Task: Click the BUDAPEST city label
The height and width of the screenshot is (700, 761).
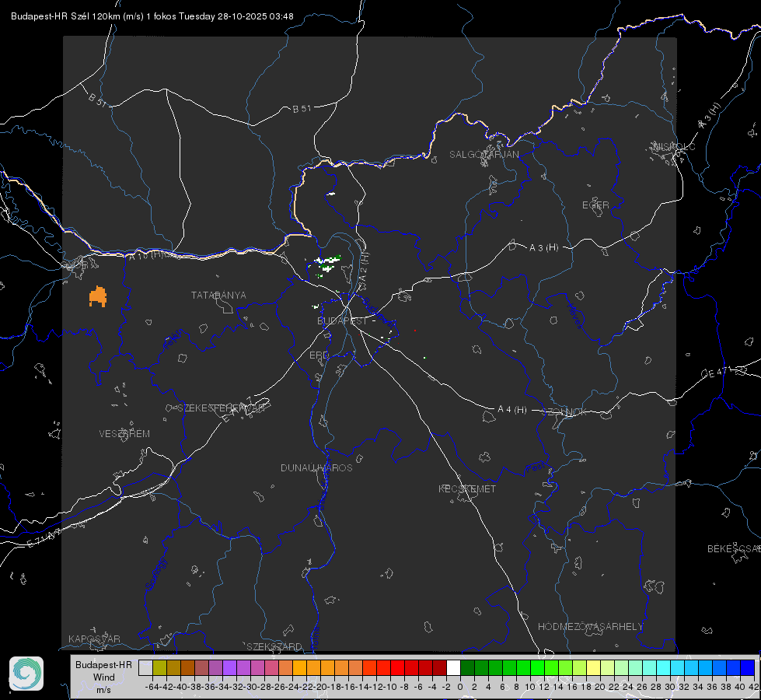Action: point(342,321)
